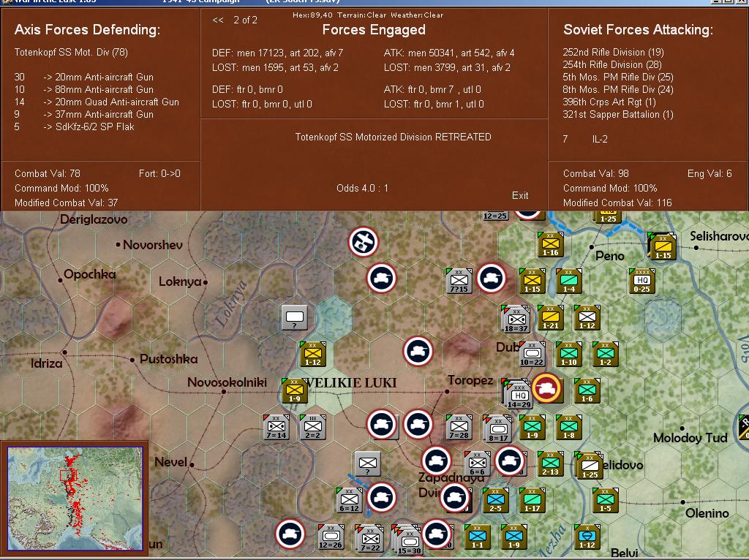This screenshot has width=749, height=560.
Task: Select the Axis stack labeled 7=22
Action: click(x=369, y=538)
